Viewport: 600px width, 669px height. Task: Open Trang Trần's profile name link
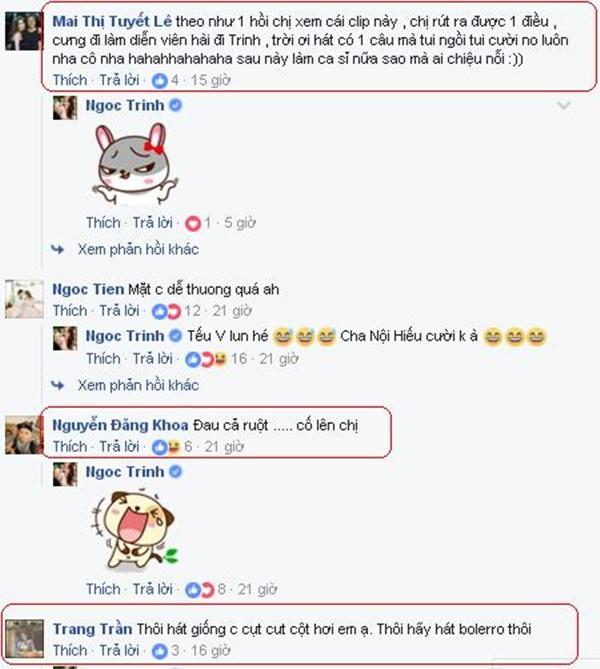92,629
